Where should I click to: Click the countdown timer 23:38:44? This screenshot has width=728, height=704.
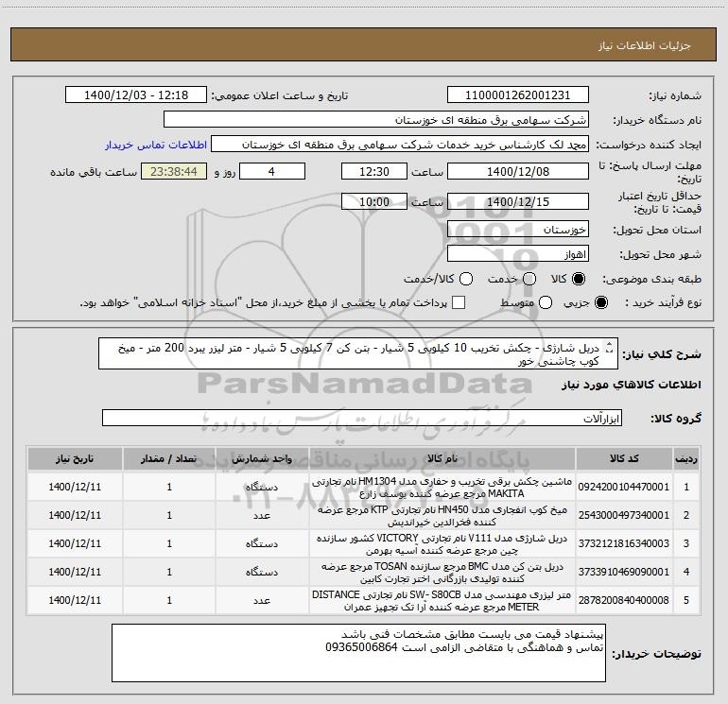(174, 171)
